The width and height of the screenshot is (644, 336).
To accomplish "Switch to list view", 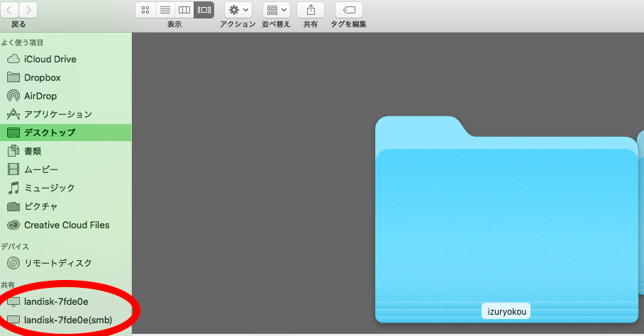I will click(165, 10).
